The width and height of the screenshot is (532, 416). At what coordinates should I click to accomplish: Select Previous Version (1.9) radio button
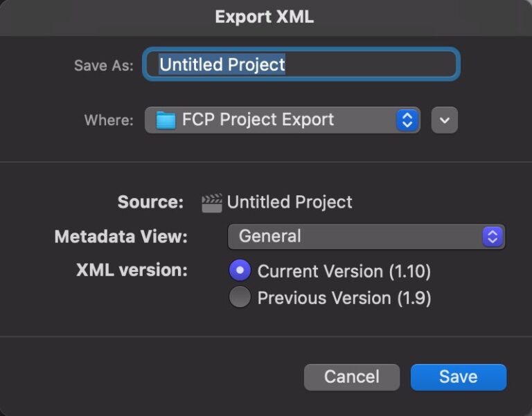pos(240,297)
